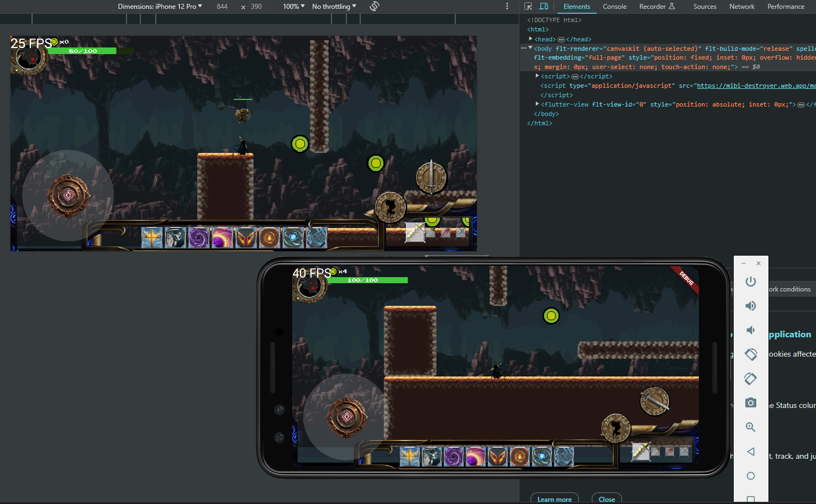The image size is (816, 504).
Task: Select large sword weapon slot in browser game
Action: tap(415, 232)
